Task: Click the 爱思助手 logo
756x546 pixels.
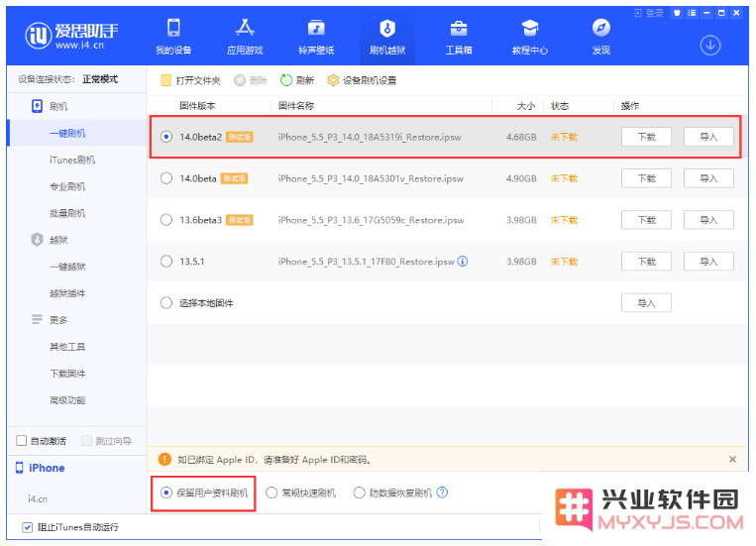Action: tap(71, 36)
